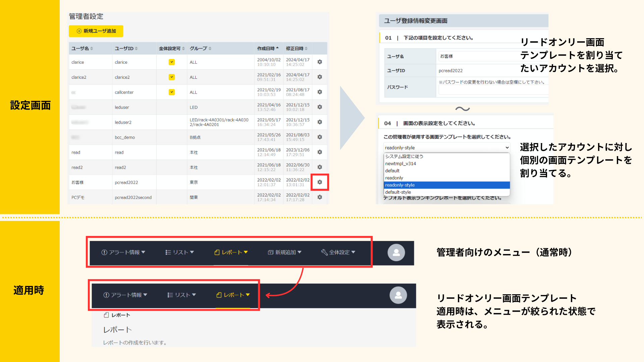Click the gear icon for pcread2022 row
This screenshot has width=644, height=362.
[320, 182]
